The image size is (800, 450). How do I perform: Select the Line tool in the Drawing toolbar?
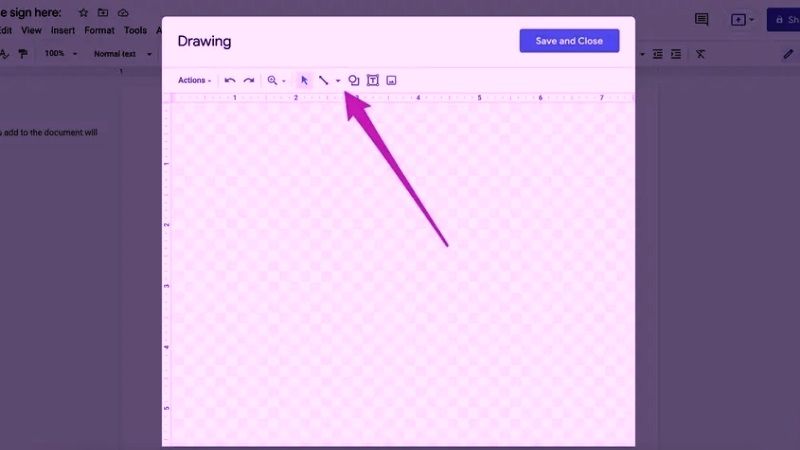click(x=323, y=80)
